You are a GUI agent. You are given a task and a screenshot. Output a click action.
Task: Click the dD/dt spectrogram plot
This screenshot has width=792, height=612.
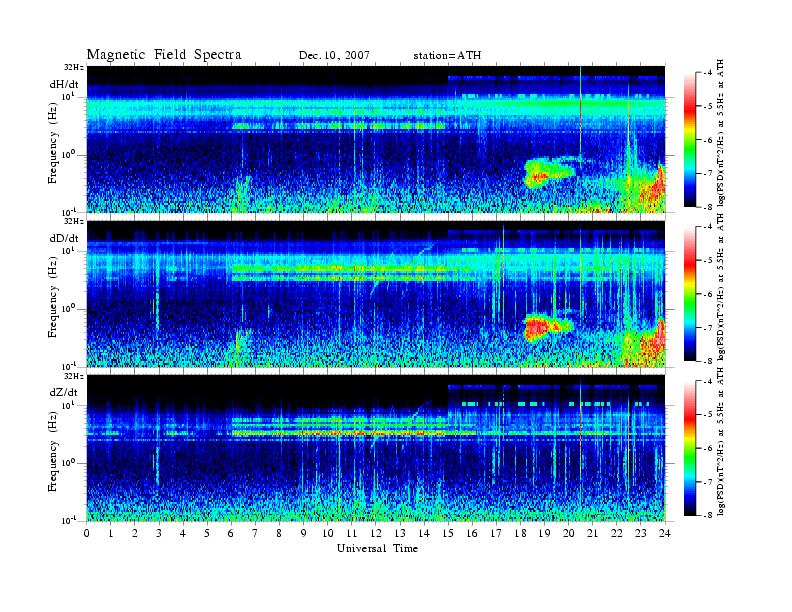(x=376, y=293)
